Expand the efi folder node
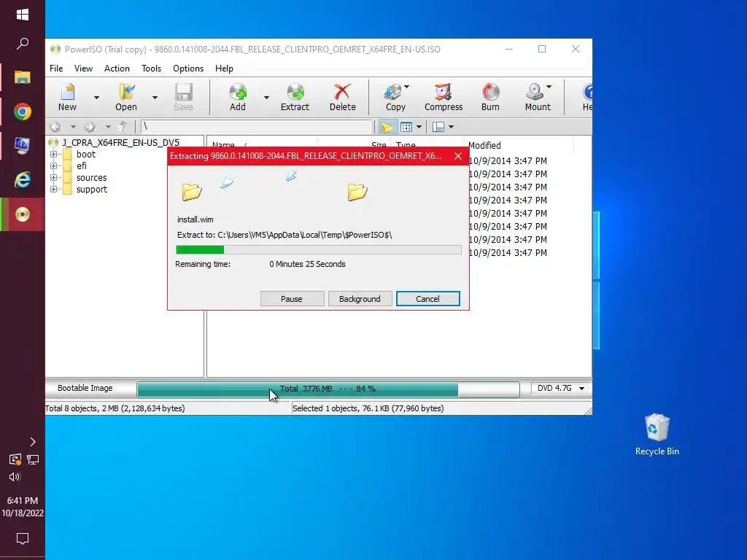Viewport: 747px width, 560px height. click(x=53, y=166)
